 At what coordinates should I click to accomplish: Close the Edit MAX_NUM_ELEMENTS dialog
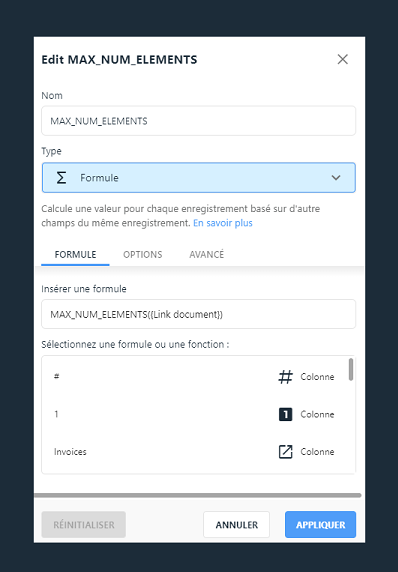342,59
